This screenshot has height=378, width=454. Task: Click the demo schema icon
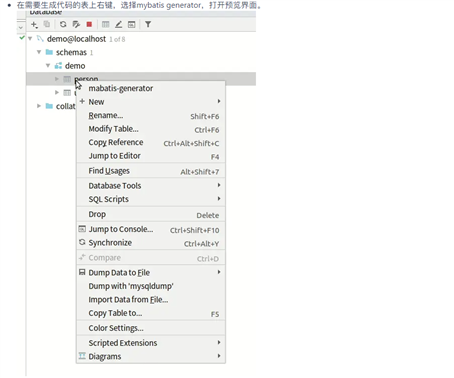click(x=58, y=66)
